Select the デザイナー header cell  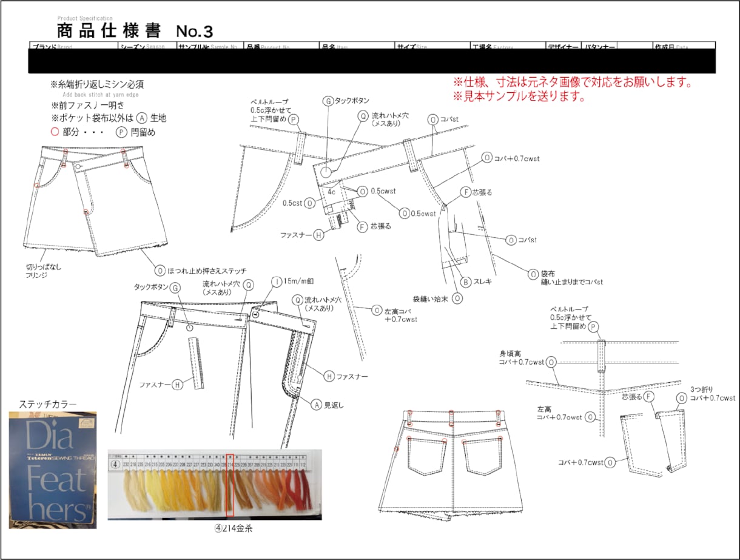563,46
